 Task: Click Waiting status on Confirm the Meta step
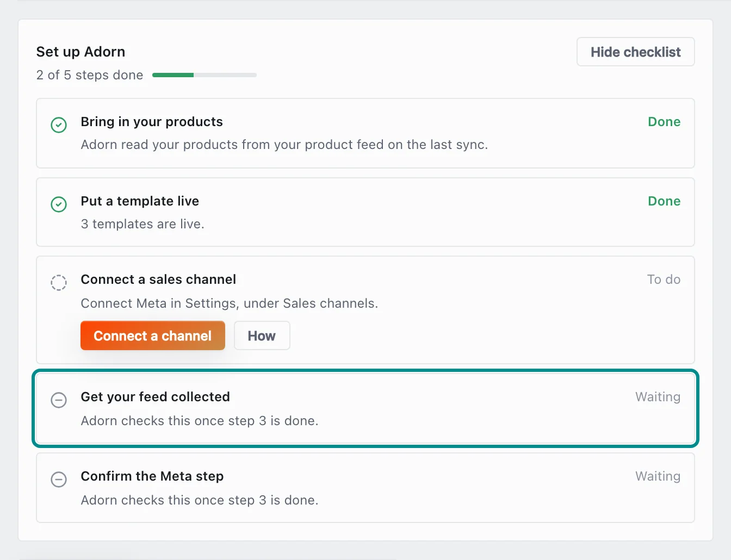click(658, 476)
